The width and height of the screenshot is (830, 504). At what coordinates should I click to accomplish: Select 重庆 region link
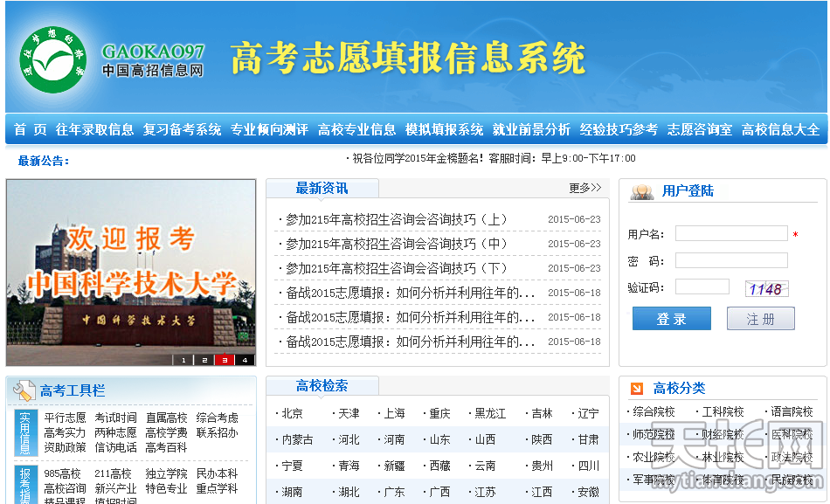tap(439, 413)
